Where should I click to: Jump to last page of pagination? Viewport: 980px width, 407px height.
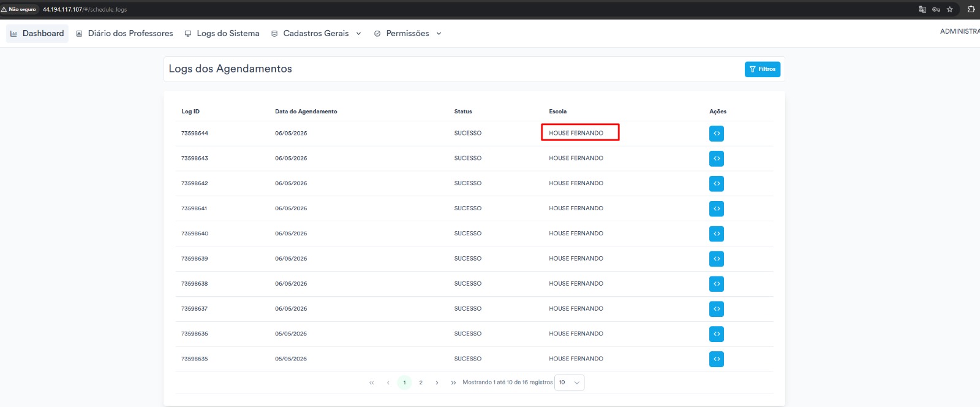tap(453, 382)
